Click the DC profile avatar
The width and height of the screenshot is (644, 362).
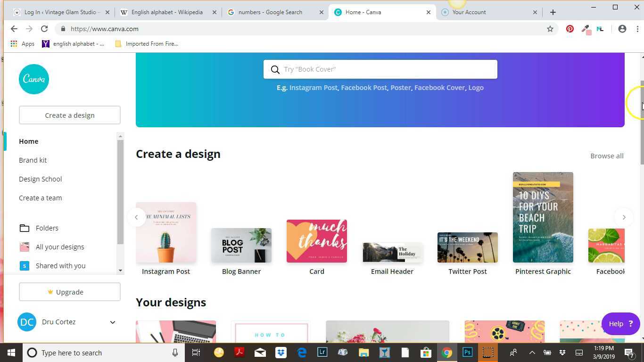point(27,322)
